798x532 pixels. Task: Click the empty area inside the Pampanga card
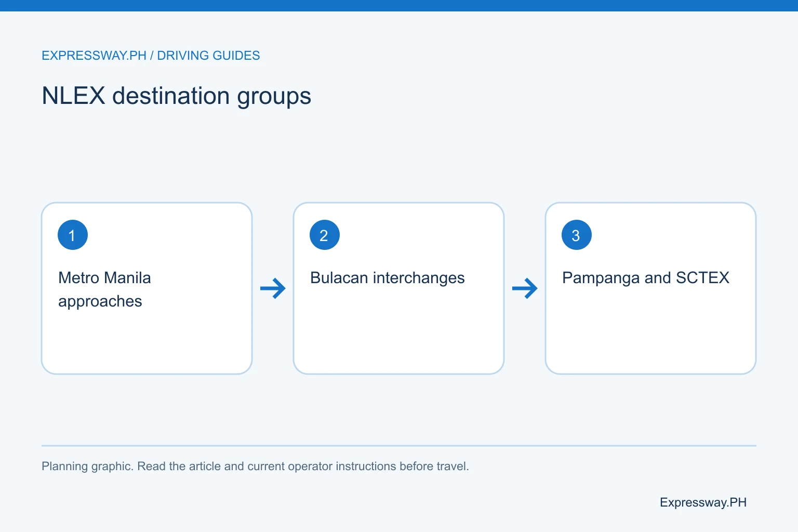[651, 332]
